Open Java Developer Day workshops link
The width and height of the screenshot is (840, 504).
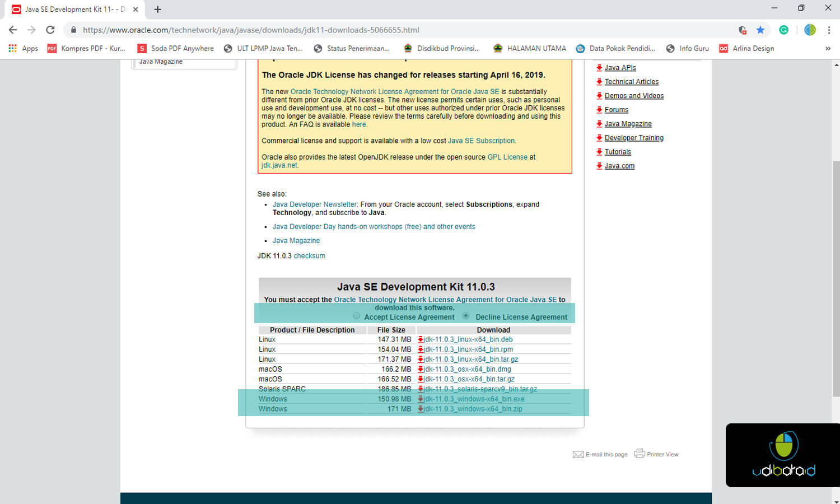pos(374,227)
